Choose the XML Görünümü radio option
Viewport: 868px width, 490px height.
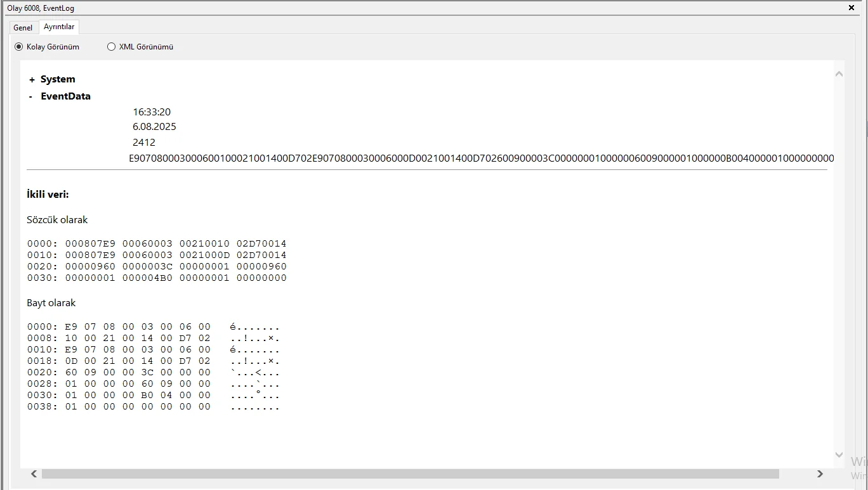(x=140, y=47)
